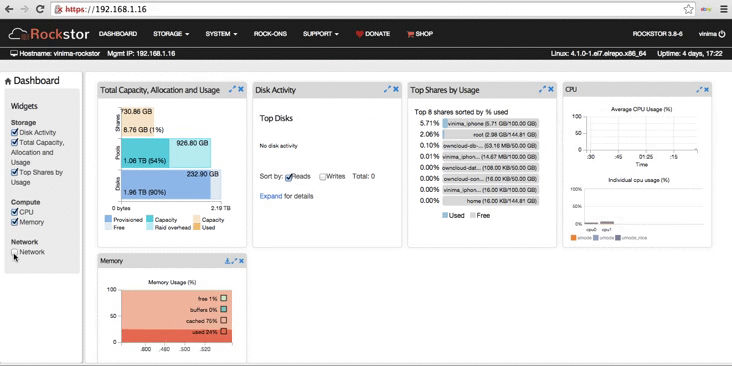This screenshot has height=366, width=732.
Task: Bookmark the page with the star icon
Action: point(688,9)
